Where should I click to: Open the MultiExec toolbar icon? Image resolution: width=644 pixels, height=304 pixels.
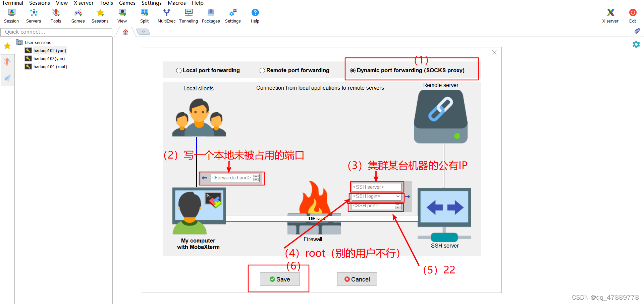pyautogui.click(x=166, y=16)
